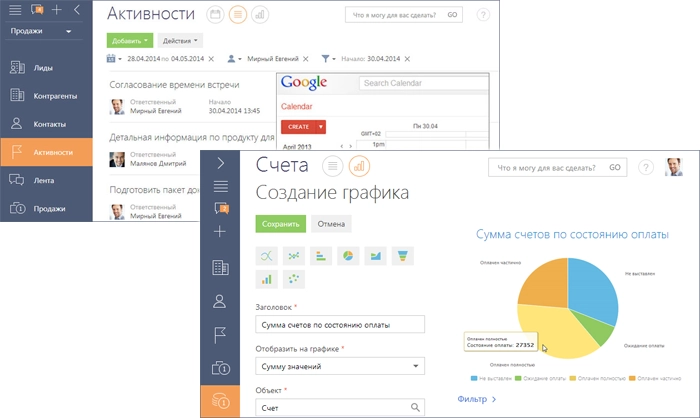
Task: Select column chart type
Action: [267, 280]
